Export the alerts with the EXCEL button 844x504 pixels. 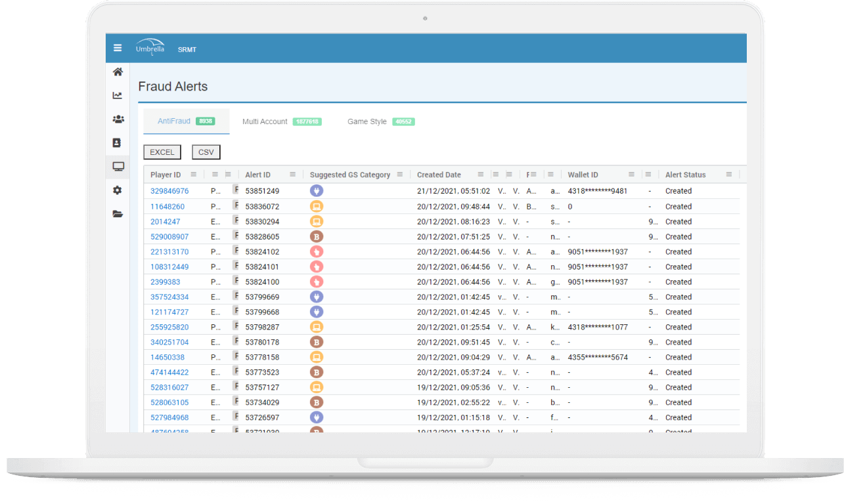[x=162, y=152]
